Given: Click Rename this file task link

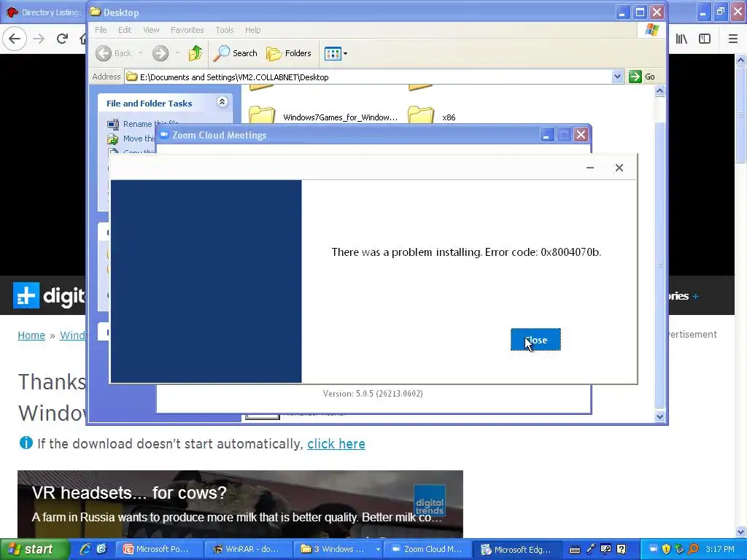Looking at the screenshot, I should 150,124.
